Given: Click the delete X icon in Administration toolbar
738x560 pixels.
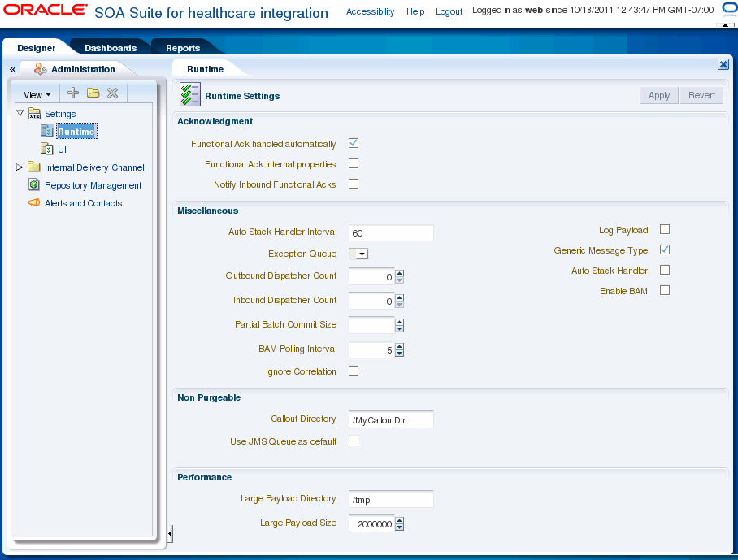Looking at the screenshot, I should 112,93.
